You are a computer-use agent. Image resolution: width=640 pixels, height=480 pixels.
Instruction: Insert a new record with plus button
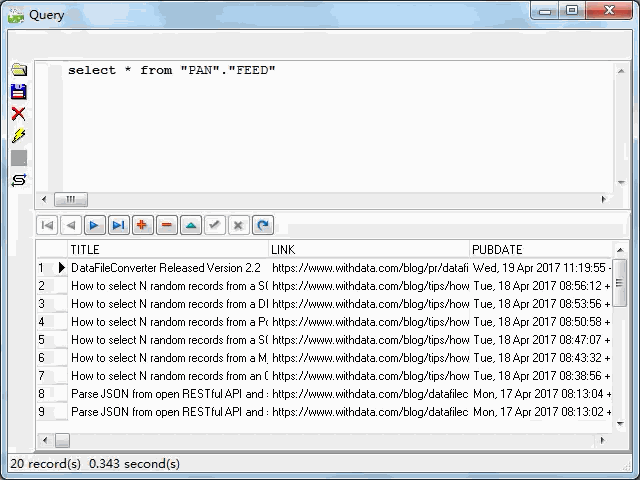(142, 225)
